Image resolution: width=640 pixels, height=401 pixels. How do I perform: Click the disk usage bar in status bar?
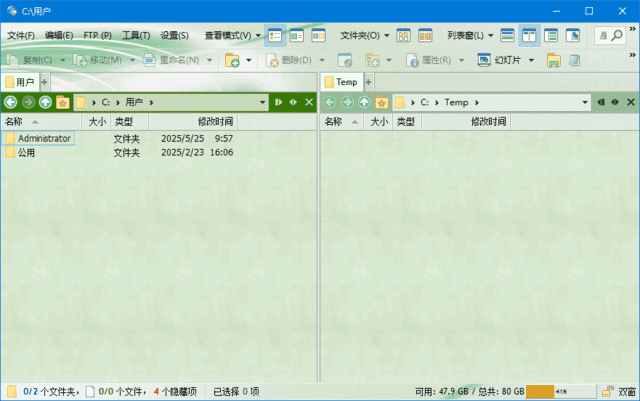(x=560, y=392)
